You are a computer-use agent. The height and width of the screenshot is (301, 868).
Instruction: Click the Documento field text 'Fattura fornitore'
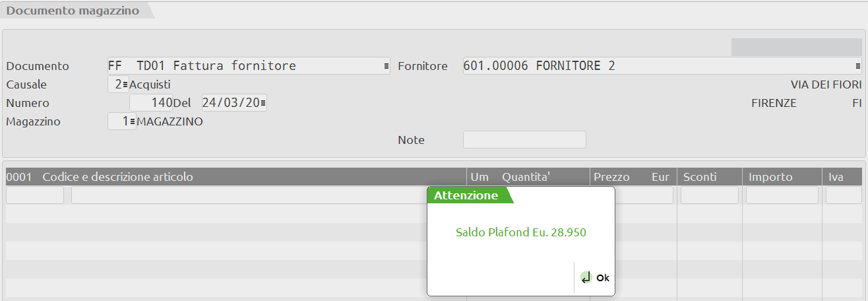point(234,66)
